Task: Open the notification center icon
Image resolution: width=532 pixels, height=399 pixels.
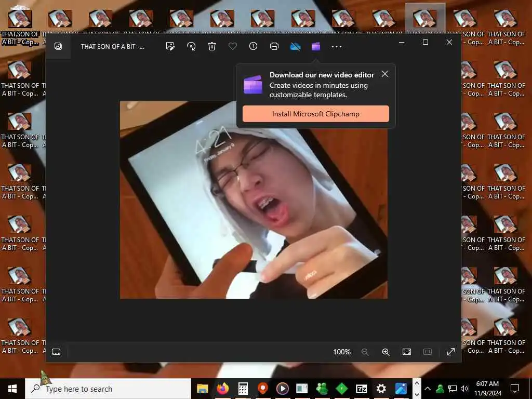Action: (515, 389)
